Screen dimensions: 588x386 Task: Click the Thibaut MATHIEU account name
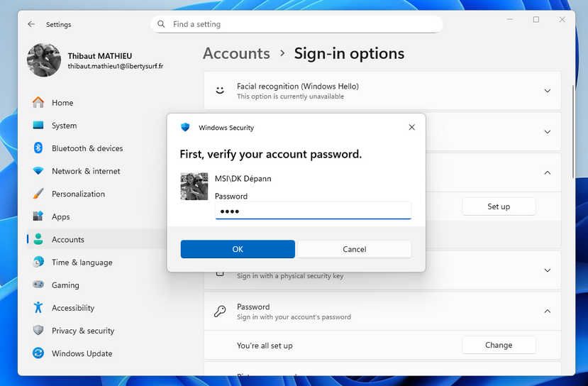(x=100, y=56)
